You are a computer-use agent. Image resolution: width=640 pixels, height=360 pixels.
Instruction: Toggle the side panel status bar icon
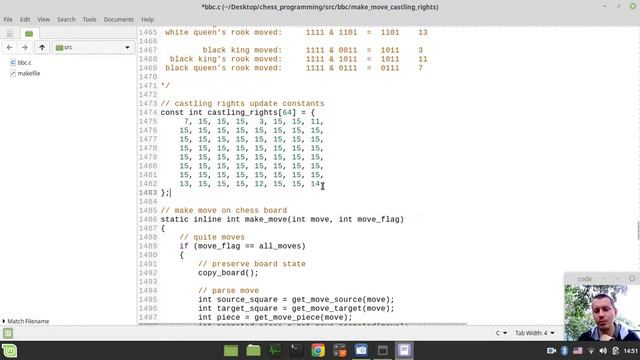[x=8, y=333]
